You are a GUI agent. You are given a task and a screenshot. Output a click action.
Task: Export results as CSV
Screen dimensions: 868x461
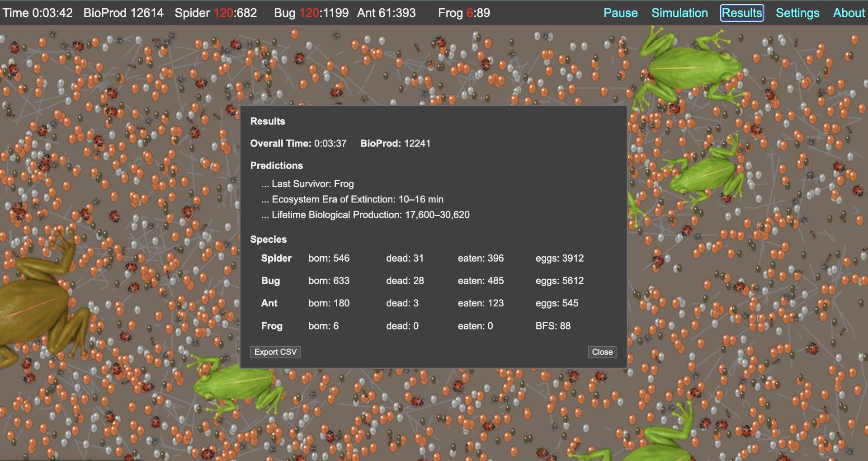pyautogui.click(x=275, y=352)
